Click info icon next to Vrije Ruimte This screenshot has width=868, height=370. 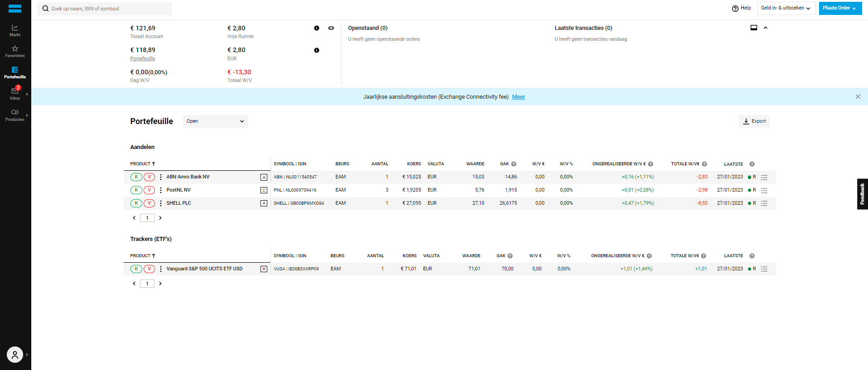(x=317, y=28)
